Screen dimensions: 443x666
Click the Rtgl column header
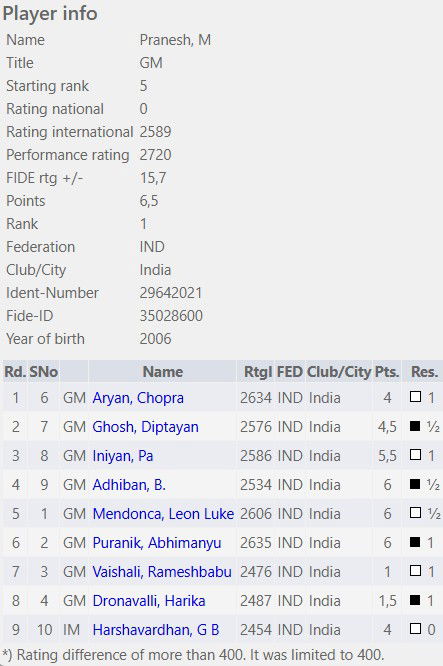pos(258,372)
